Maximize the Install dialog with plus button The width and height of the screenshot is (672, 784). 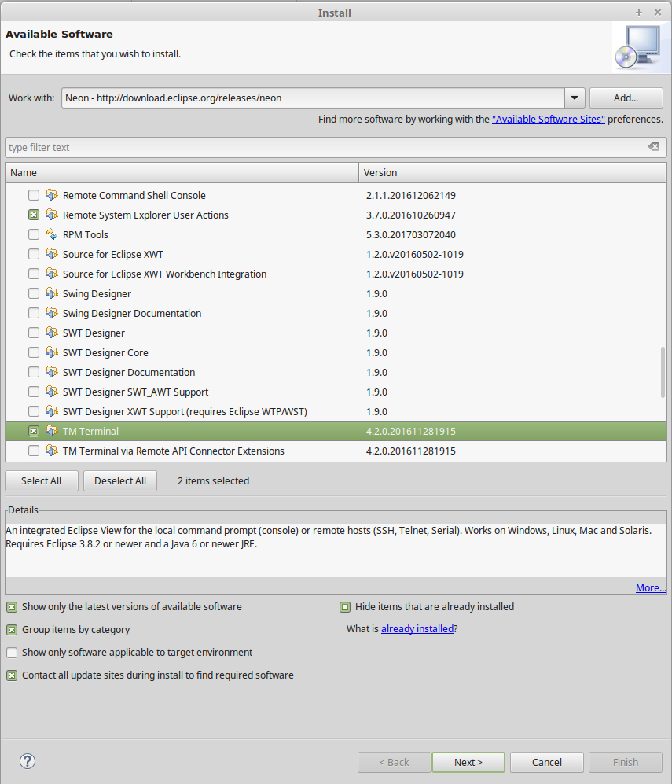pyautogui.click(x=639, y=13)
